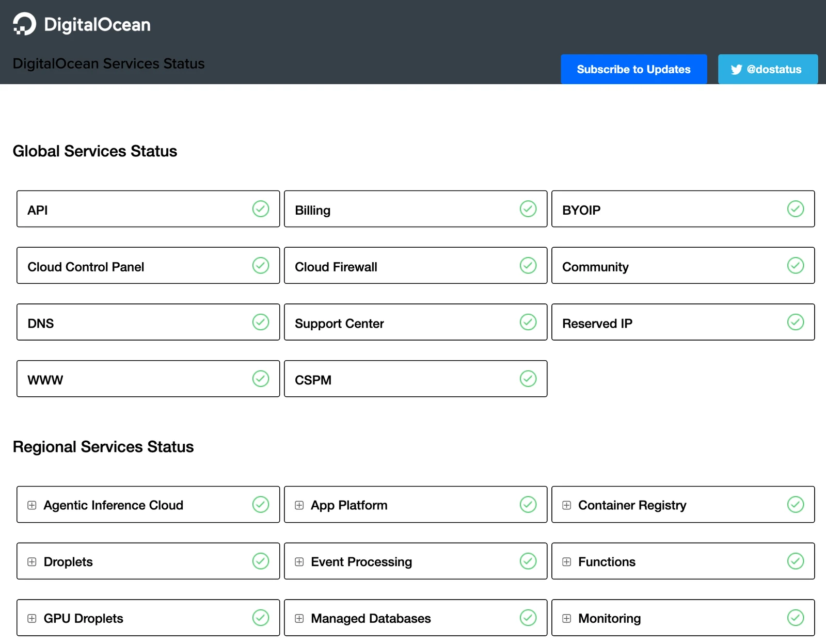The image size is (826, 644).
Task: Expand the GPU Droplets regions
Action: [x=32, y=618]
